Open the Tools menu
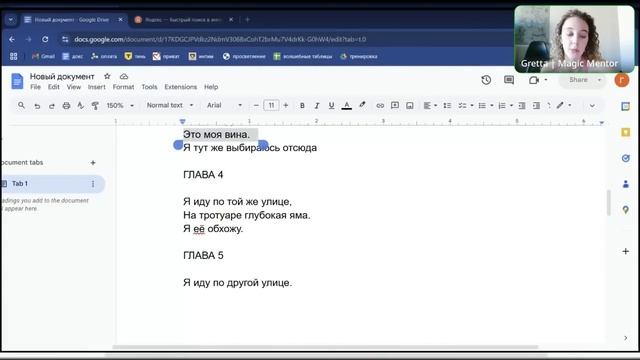This screenshot has width=640, height=360. tap(149, 87)
